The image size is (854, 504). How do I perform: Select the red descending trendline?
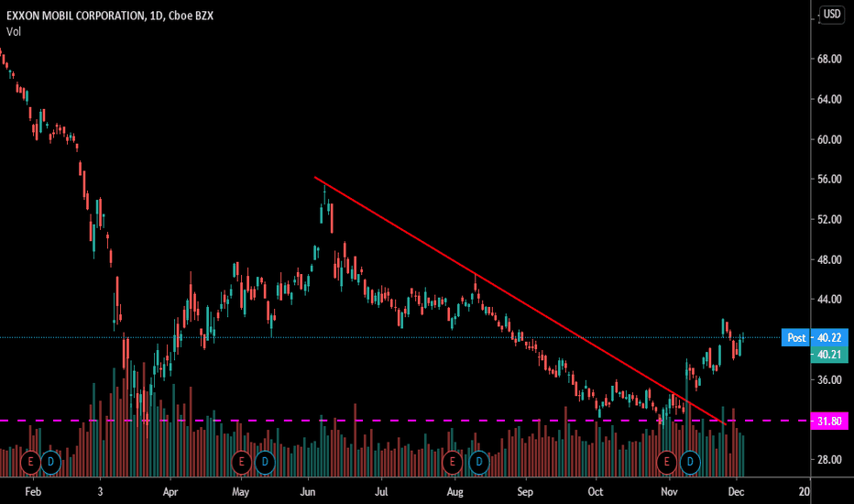click(520, 301)
